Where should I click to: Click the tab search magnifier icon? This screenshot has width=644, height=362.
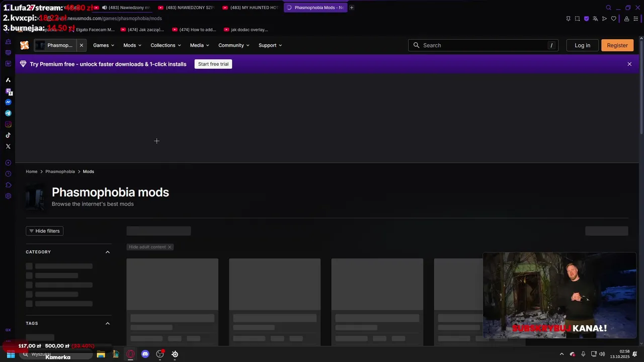coord(608,8)
